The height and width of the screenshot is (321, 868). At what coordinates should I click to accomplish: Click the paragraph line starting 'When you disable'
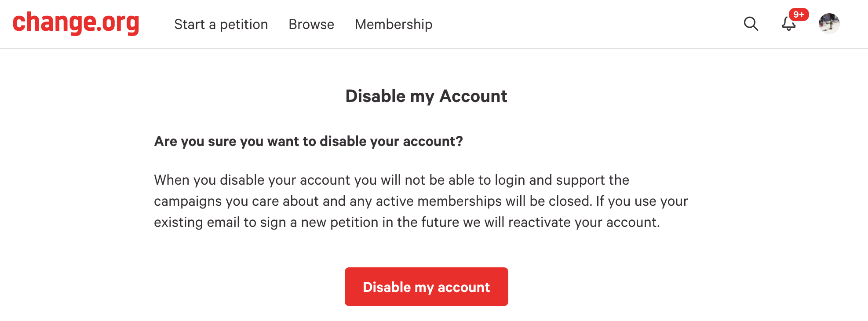coord(391,180)
